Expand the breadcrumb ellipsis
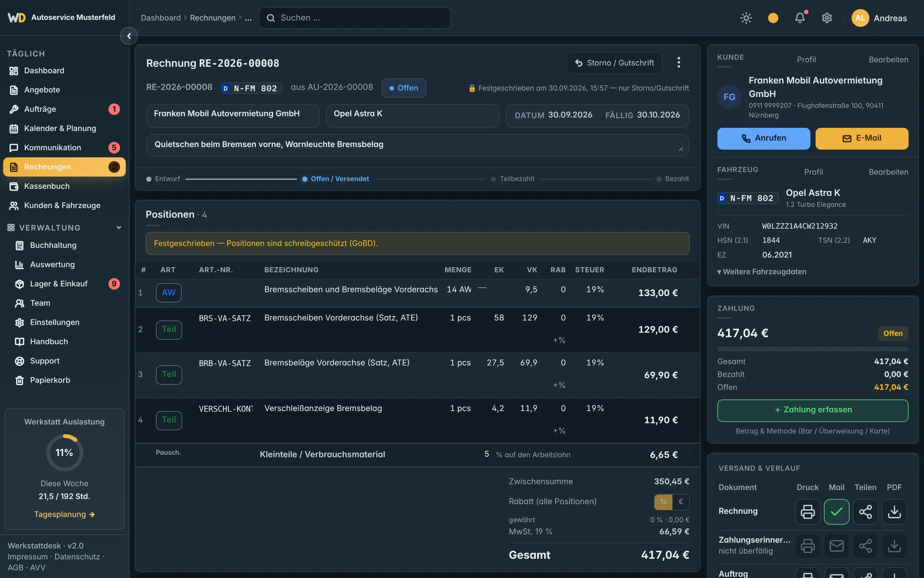This screenshot has width=924, height=578. [248, 18]
